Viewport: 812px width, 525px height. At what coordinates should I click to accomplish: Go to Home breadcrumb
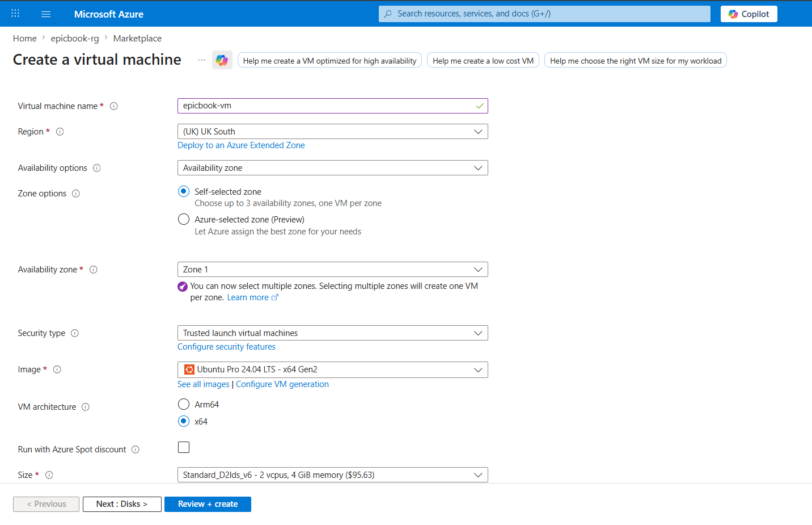[25, 39]
